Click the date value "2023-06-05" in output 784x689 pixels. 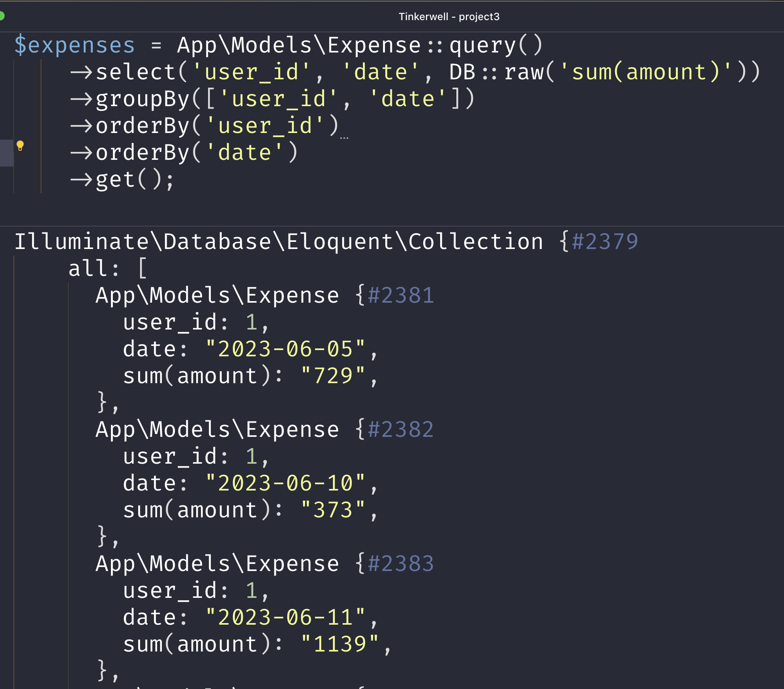point(285,349)
